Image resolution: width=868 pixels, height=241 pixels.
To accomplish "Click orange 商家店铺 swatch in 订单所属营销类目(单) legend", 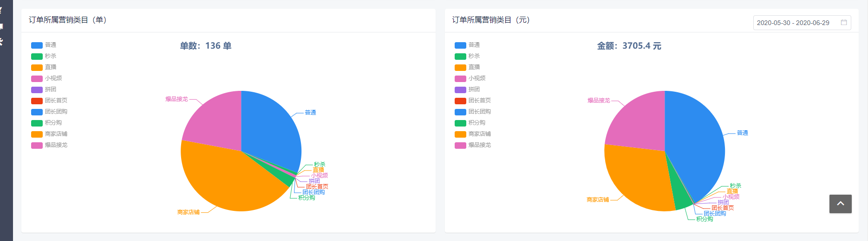I will [37, 134].
